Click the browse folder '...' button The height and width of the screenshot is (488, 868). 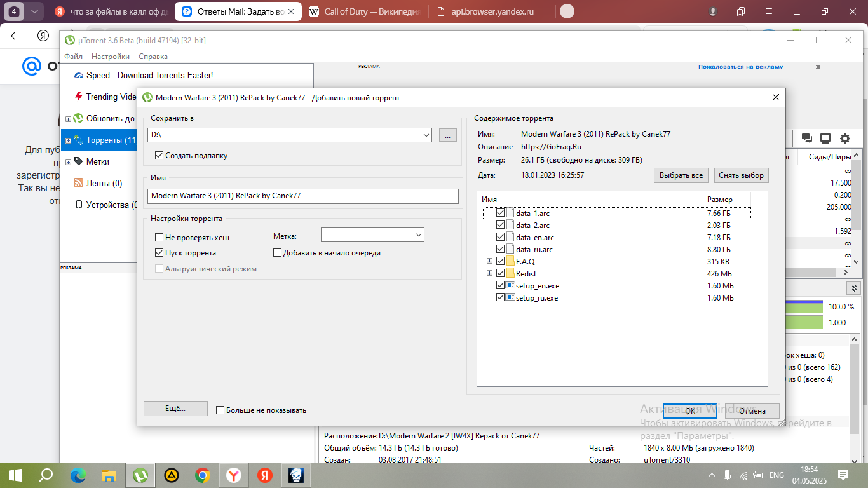point(447,135)
